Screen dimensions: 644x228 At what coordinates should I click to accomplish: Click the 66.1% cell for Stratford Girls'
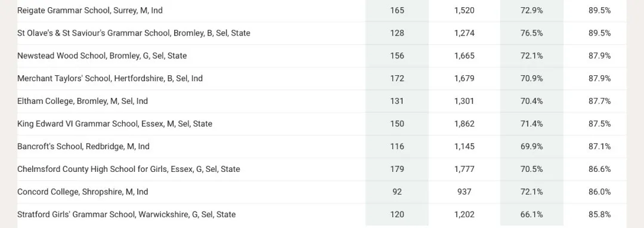point(531,214)
